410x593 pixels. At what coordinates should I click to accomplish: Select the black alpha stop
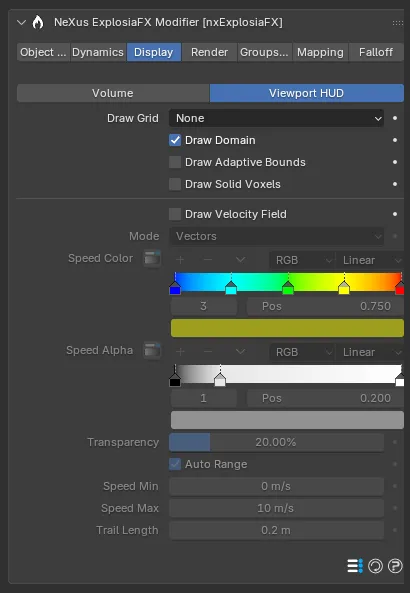coord(175,380)
